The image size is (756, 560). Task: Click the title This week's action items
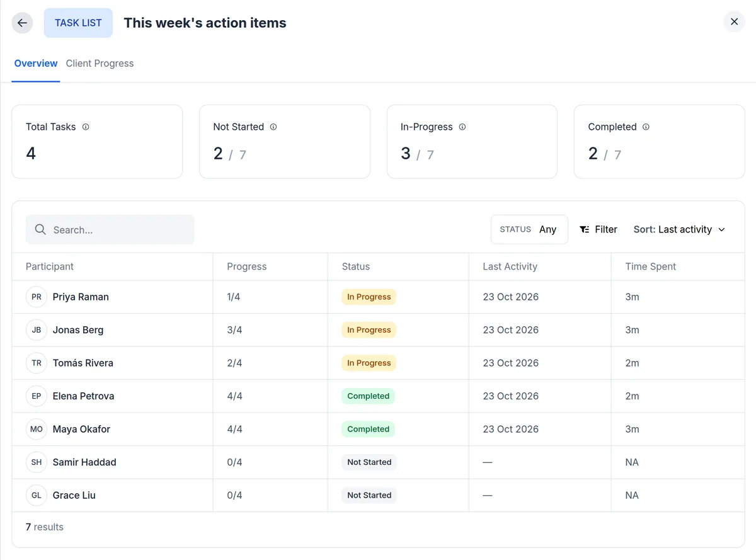point(205,23)
